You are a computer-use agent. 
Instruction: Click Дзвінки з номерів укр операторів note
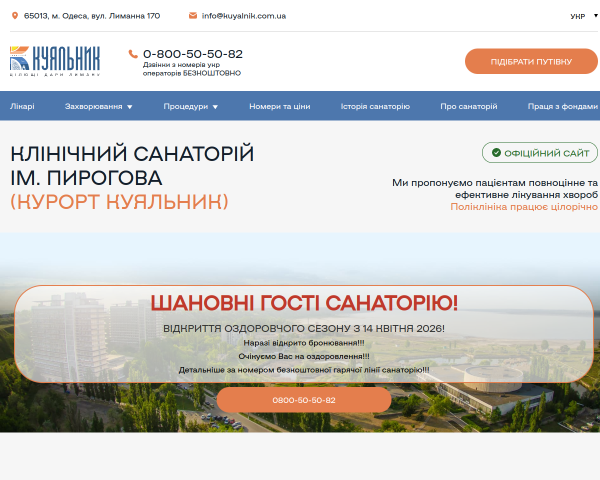coord(192,69)
